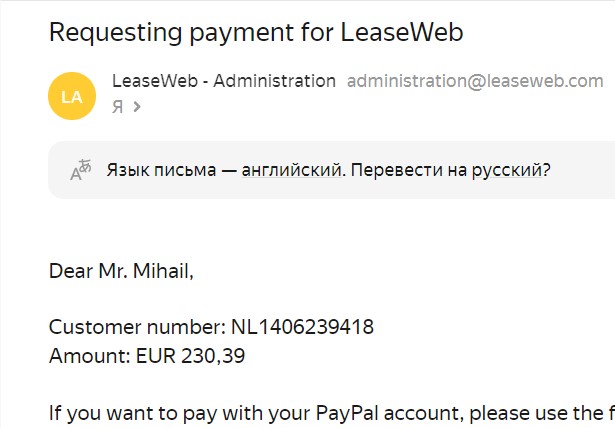Click the "Customer number:" label
Viewport: 615px width, 428px height.
tap(137, 327)
